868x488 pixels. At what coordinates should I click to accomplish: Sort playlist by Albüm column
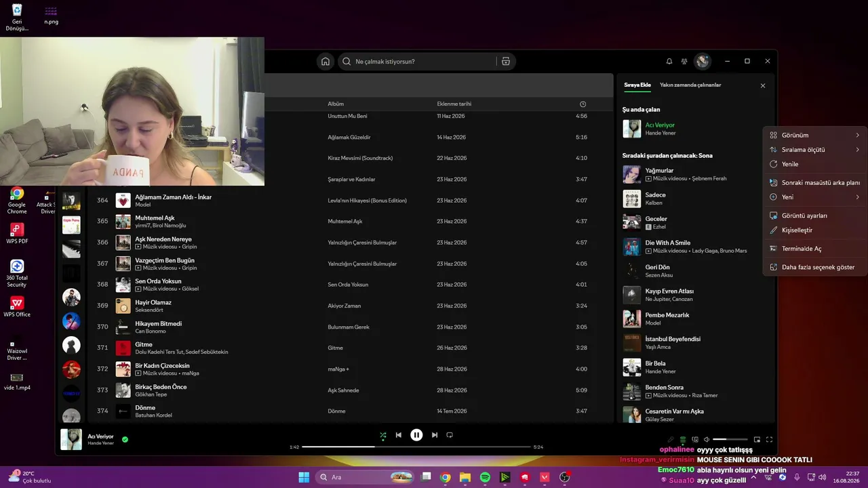[336, 104]
